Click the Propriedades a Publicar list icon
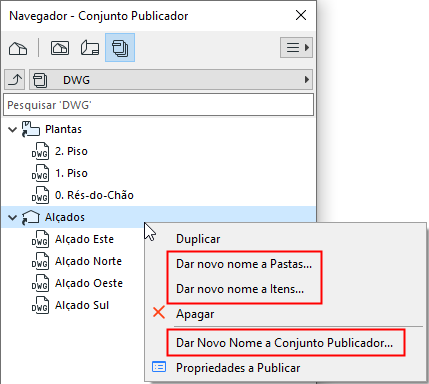 [159, 367]
